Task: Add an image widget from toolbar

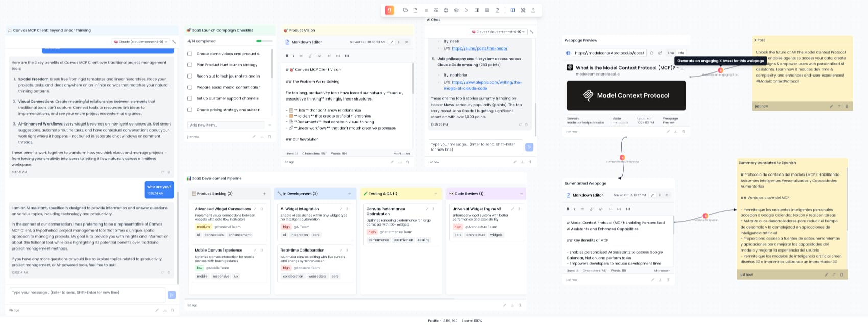Action: [436, 10]
